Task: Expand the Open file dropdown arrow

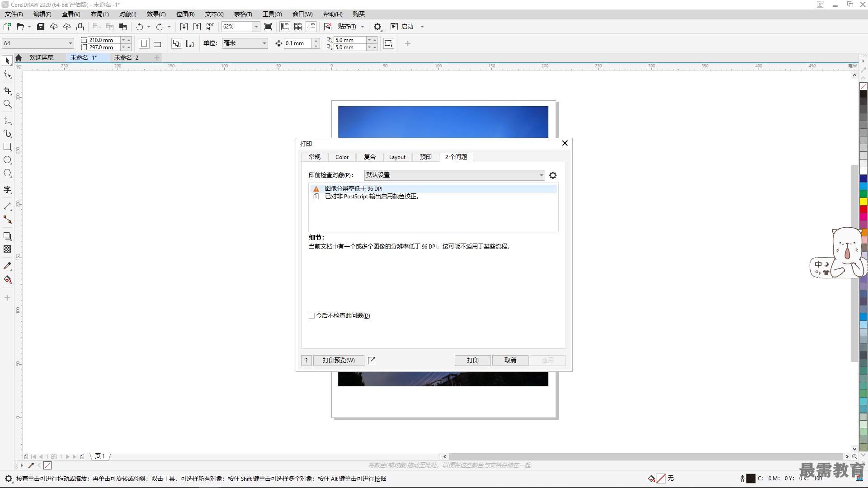Action: point(29,27)
